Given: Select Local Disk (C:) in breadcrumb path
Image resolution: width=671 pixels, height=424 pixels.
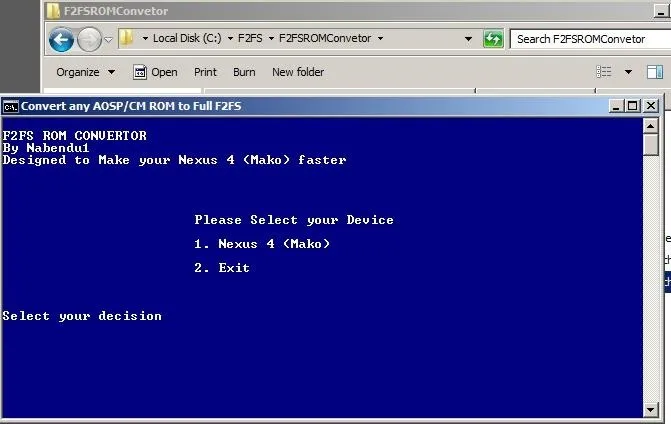Looking at the screenshot, I should tap(187, 38).
